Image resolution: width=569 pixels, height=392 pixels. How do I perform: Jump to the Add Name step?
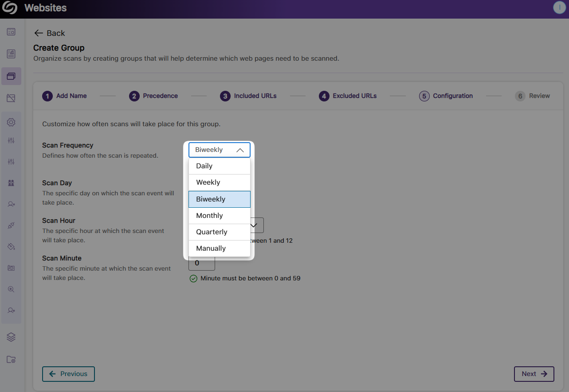(x=64, y=96)
